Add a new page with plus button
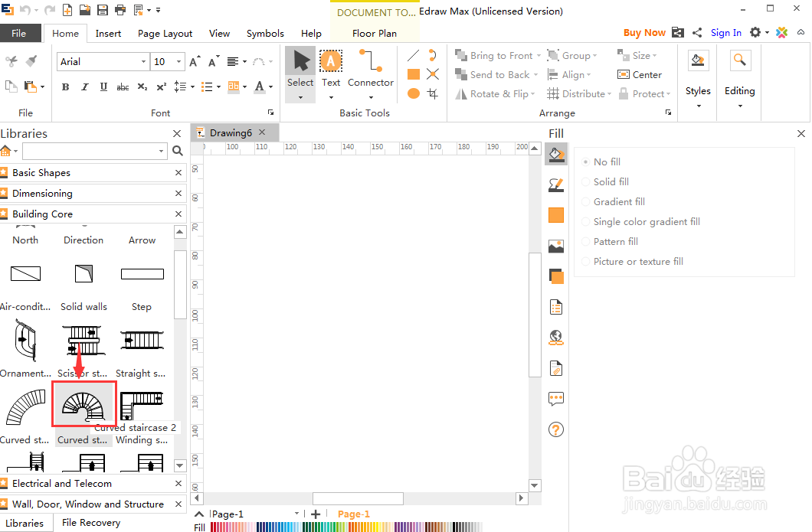The width and height of the screenshot is (812, 532). [316, 514]
